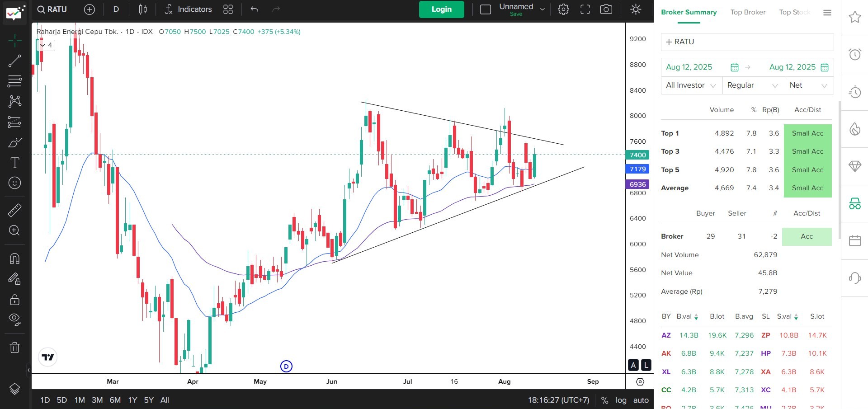Open the start date Aug 12, 2025 picker

[702, 67]
